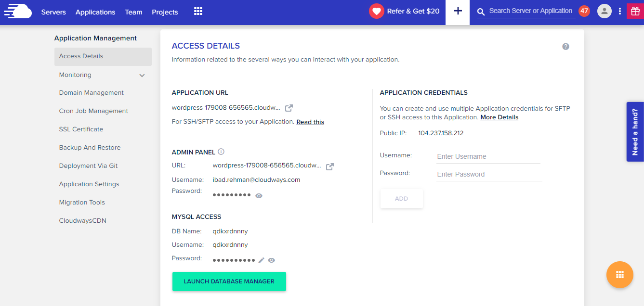This screenshot has width=644, height=306.
Task: Click the Read this link
Action: [x=310, y=122]
